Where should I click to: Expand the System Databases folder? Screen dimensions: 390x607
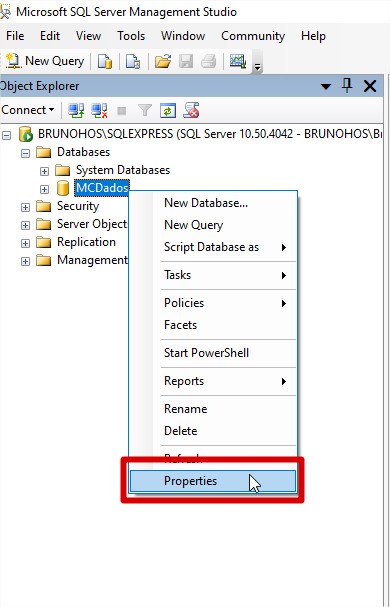point(45,171)
